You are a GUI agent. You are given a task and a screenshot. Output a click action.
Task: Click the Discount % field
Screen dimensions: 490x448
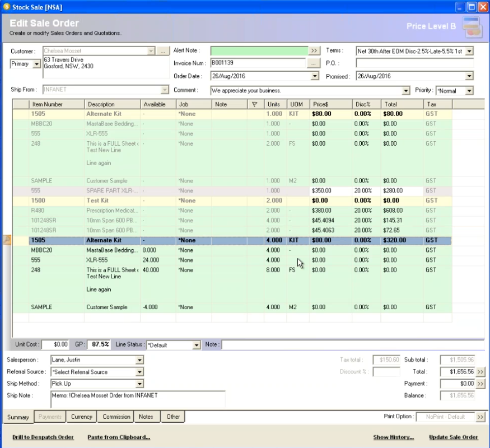[386, 372]
